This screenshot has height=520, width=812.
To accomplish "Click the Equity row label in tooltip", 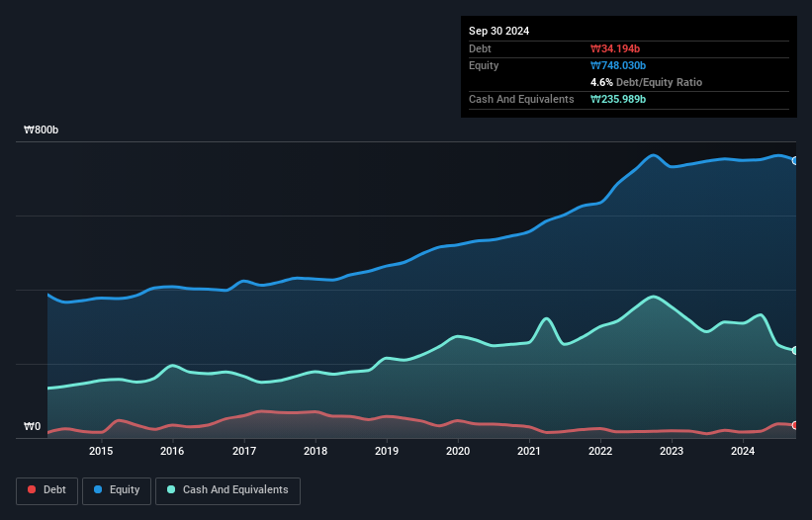I will click(484, 65).
